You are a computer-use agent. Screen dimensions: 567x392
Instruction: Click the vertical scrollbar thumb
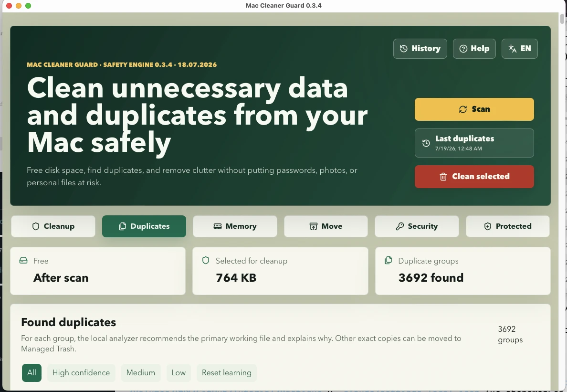[x=562, y=19]
